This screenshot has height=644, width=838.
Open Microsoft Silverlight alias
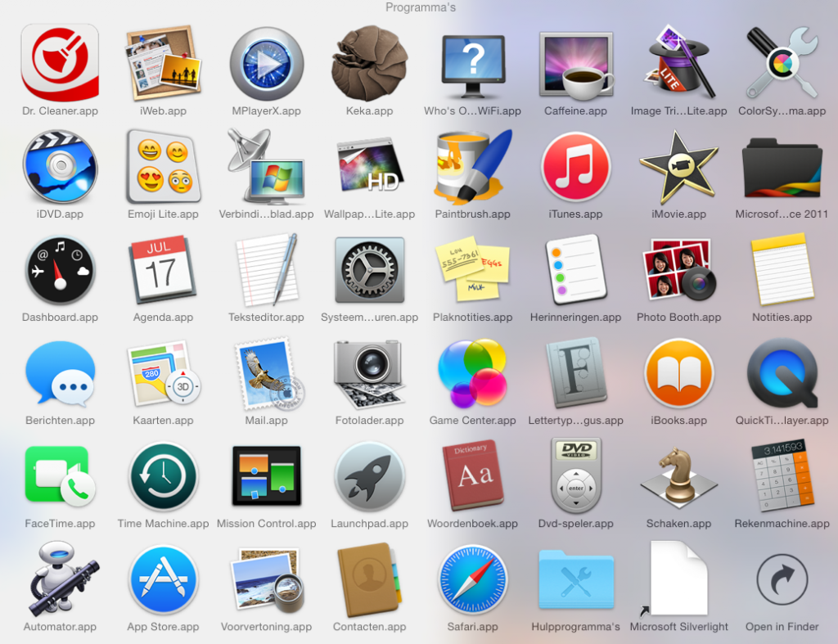pyautogui.click(x=678, y=579)
